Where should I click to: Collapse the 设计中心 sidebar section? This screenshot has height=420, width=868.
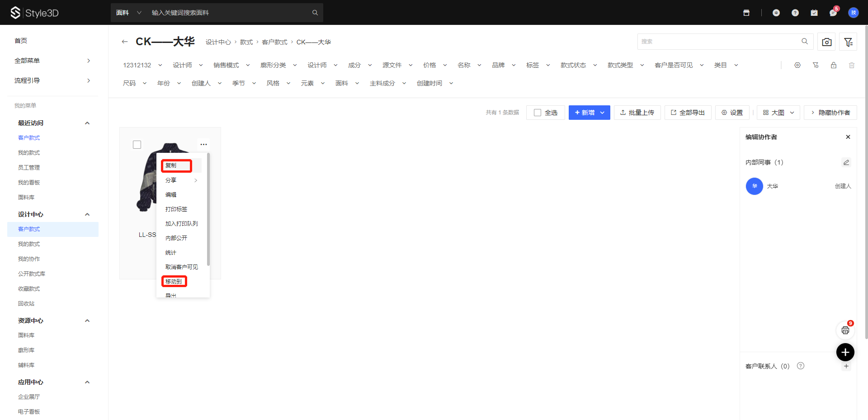pyautogui.click(x=87, y=214)
